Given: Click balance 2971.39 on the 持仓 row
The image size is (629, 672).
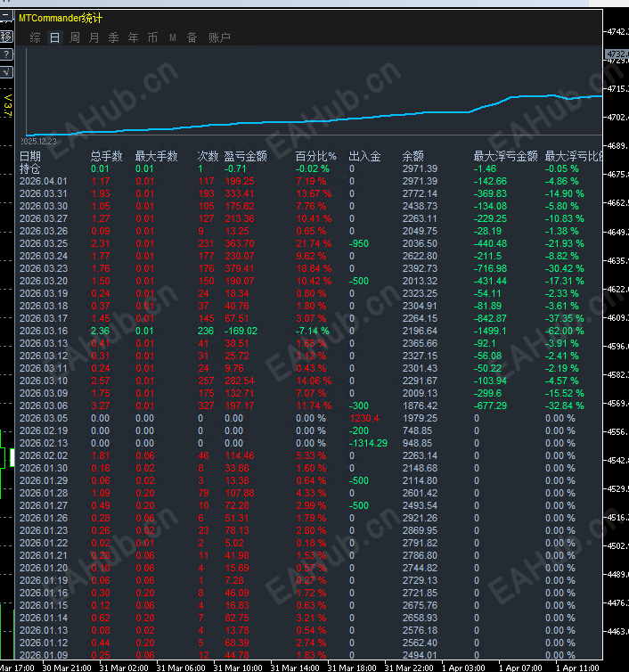Looking at the screenshot, I should click(x=420, y=168).
